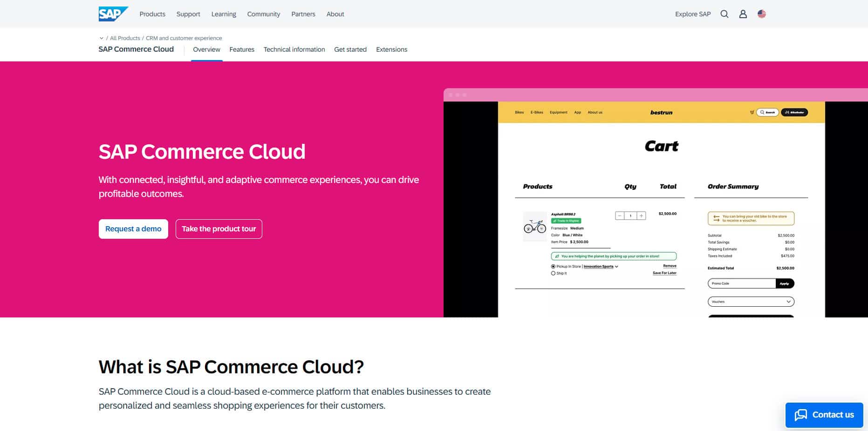Click About us in bestrun header

(595, 112)
